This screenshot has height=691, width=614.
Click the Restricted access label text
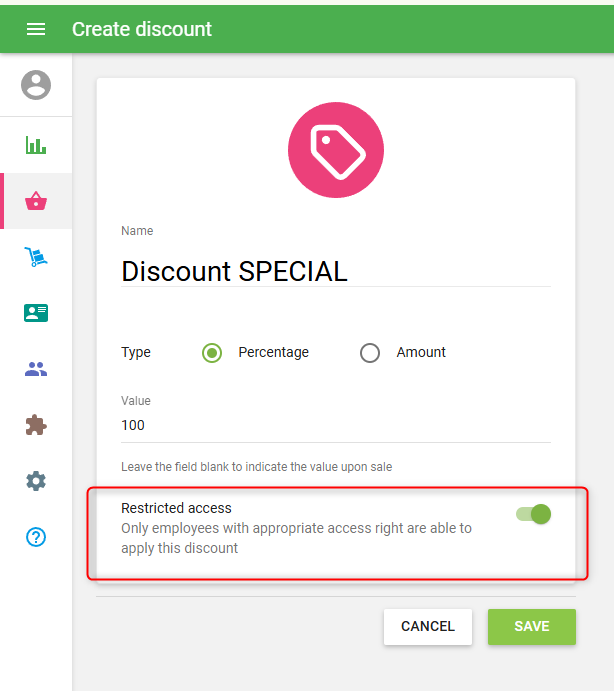[x=176, y=508]
